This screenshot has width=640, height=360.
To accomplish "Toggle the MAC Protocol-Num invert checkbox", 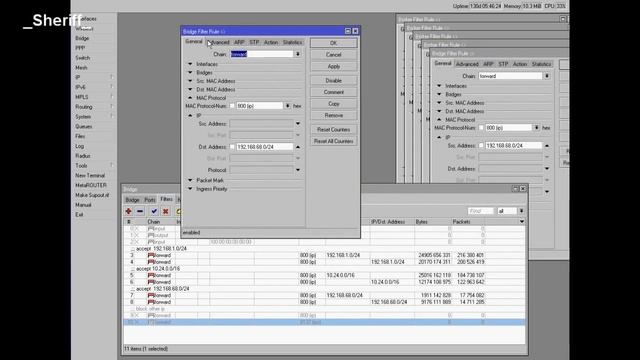I will coord(232,106).
